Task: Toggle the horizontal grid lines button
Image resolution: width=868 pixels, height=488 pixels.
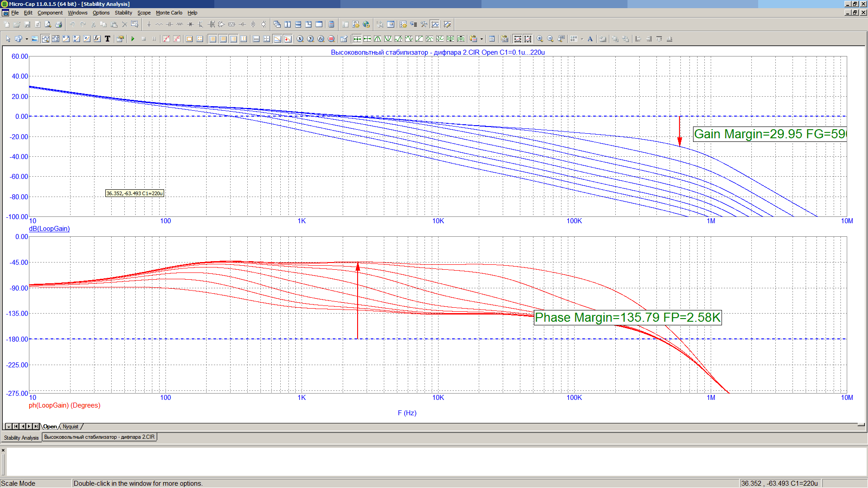Action: tap(223, 39)
